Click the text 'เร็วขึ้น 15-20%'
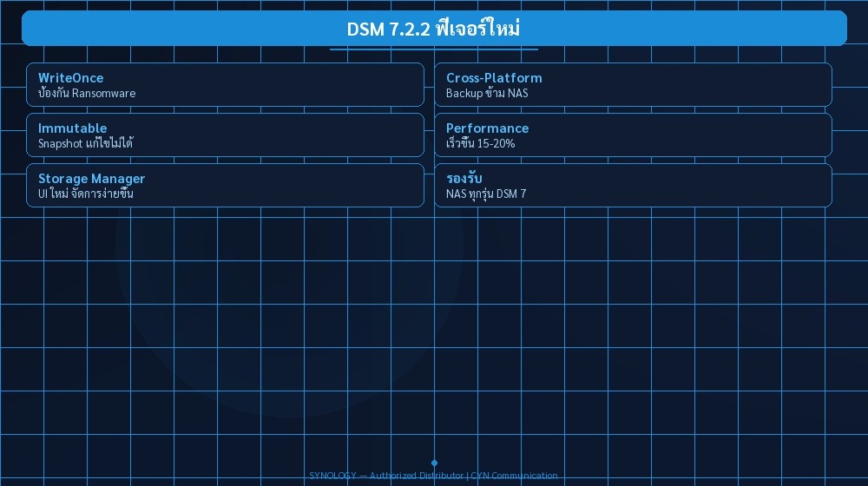Viewport: 868px width, 486px height. pyautogui.click(x=481, y=143)
